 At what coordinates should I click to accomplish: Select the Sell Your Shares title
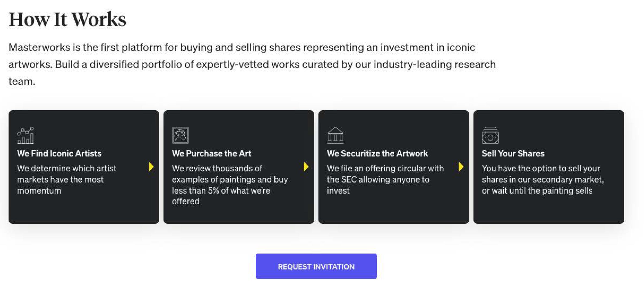(513, 153)
